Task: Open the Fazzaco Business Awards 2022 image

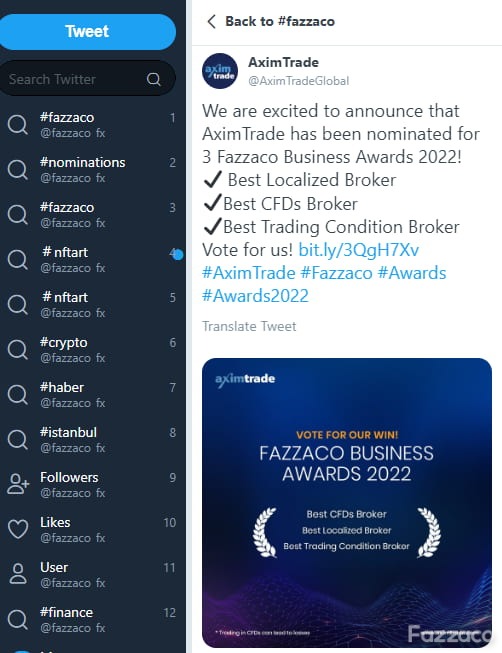Action: tap(347, 503)
